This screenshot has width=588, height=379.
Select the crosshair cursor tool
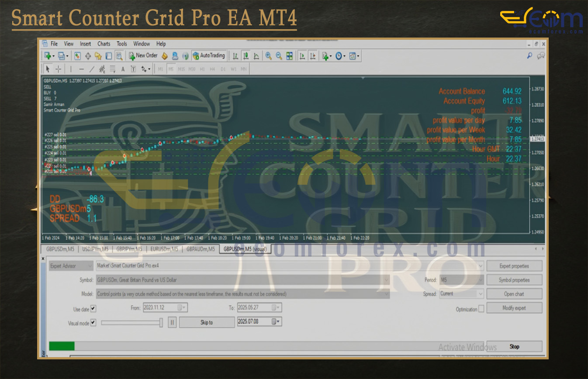coord(58,69)
